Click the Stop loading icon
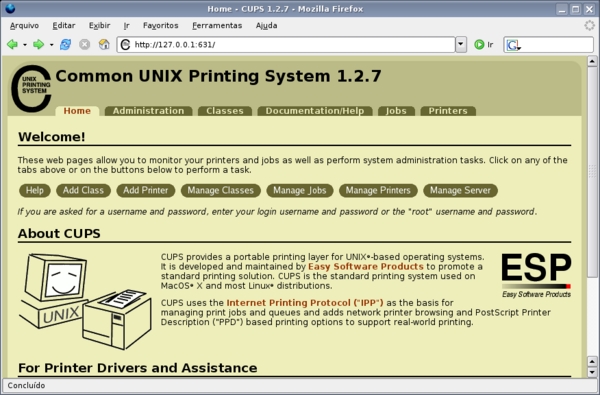Image resolution: width=600 pixels, height=395 pixels. (x=85, y=44)
